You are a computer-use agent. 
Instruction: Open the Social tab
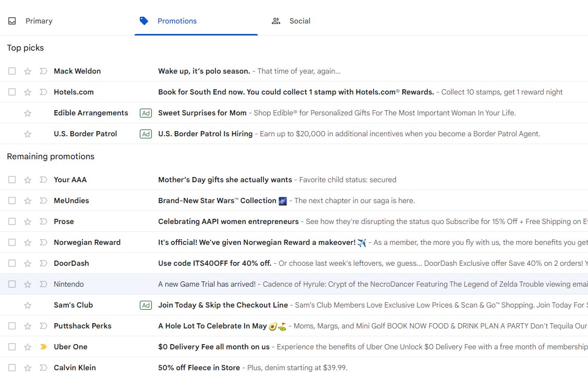pos(300,21)
